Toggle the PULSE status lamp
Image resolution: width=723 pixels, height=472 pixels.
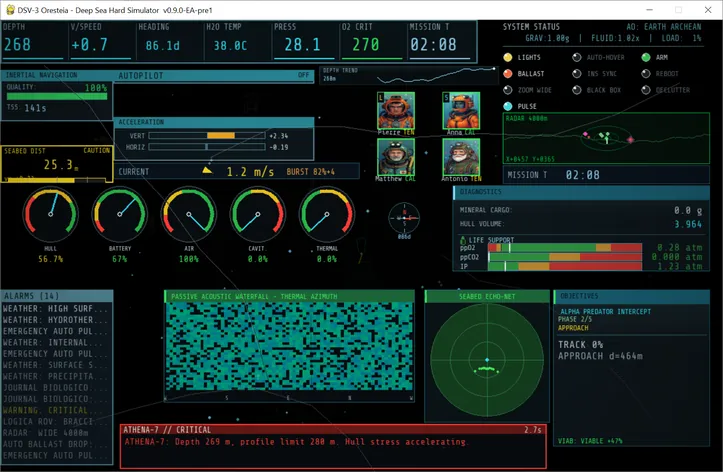[508, 106]
